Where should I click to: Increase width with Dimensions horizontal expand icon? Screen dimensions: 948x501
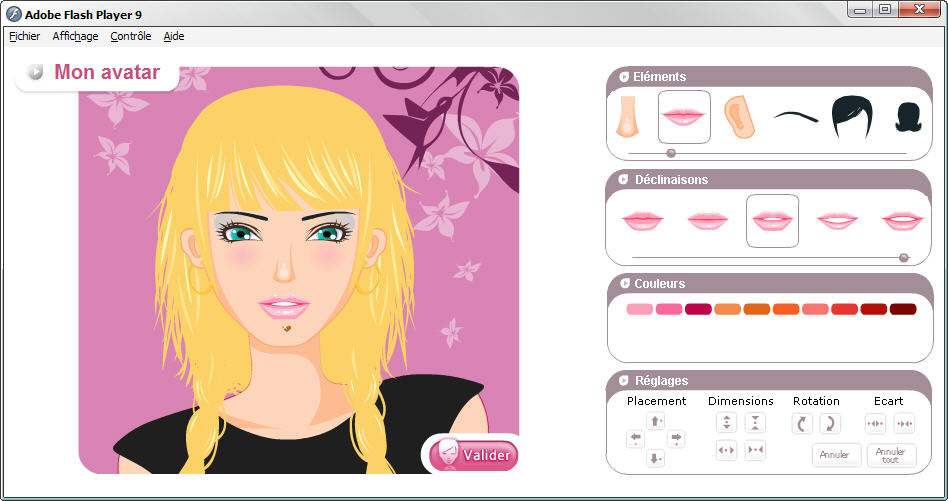[726, 450]
